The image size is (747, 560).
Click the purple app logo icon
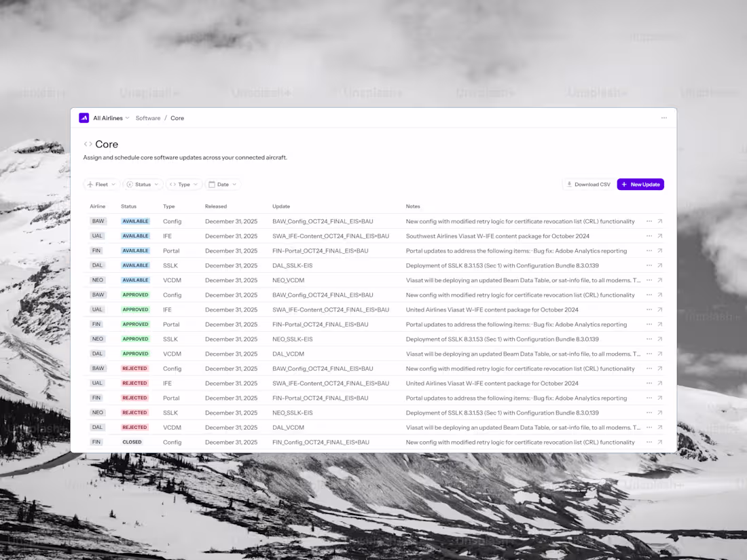click(84, 117)
